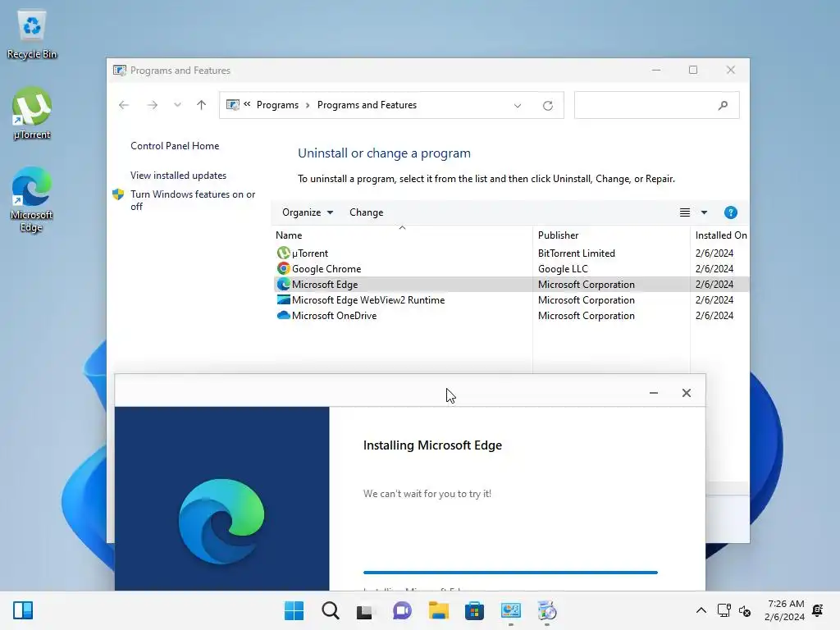Expand the More view options arrow
Screen dimensions: 840x630
(x=704, y=212)
